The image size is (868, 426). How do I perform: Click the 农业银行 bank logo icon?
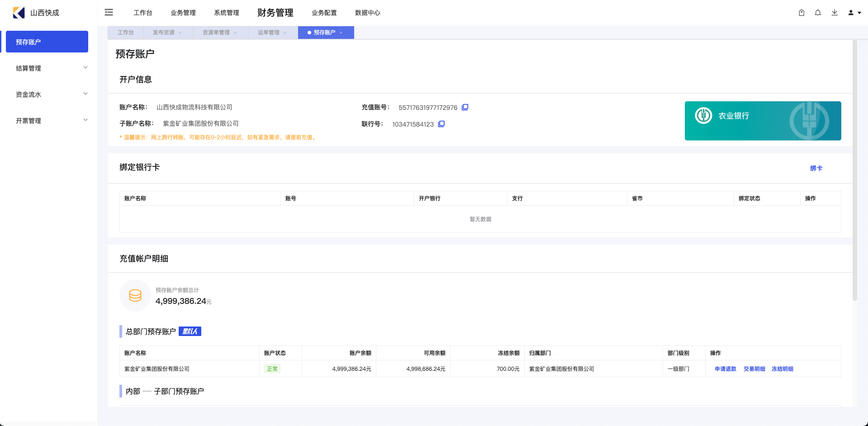(703, 115)
